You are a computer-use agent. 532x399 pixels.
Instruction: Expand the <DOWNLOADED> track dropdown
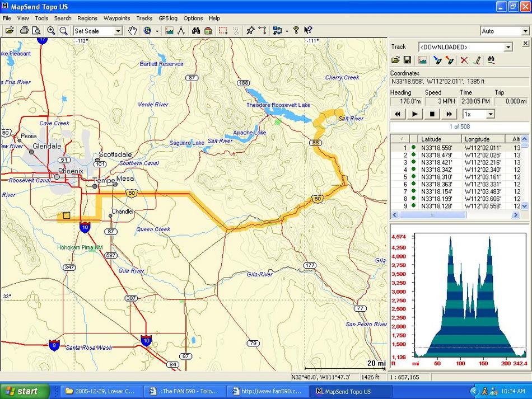508,47
